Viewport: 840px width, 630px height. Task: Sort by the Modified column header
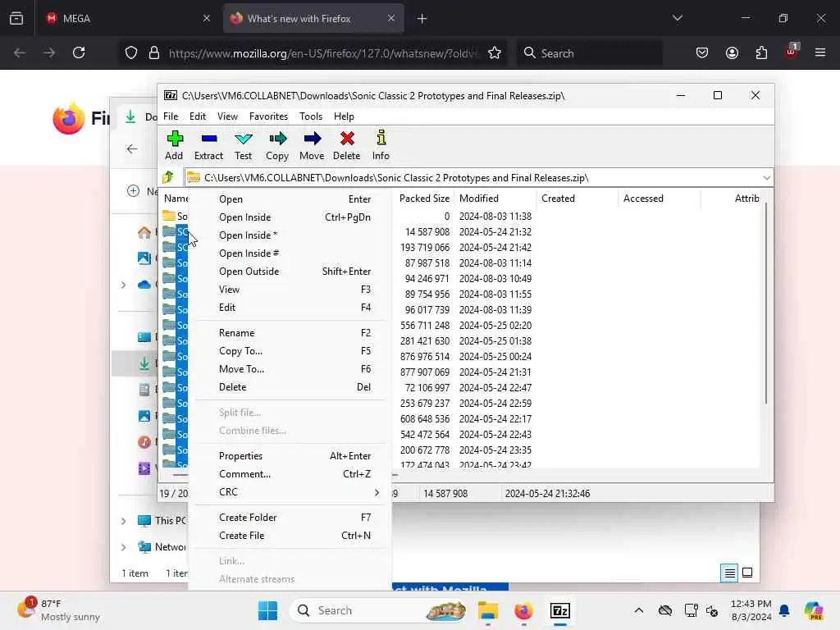click(x=495, y=199)
